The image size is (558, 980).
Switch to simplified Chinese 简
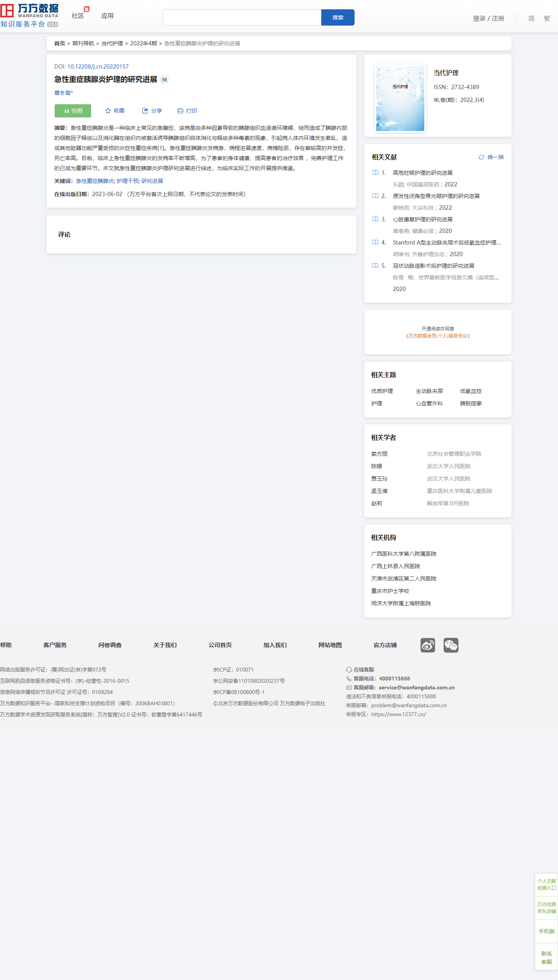(x=531, y=18)
